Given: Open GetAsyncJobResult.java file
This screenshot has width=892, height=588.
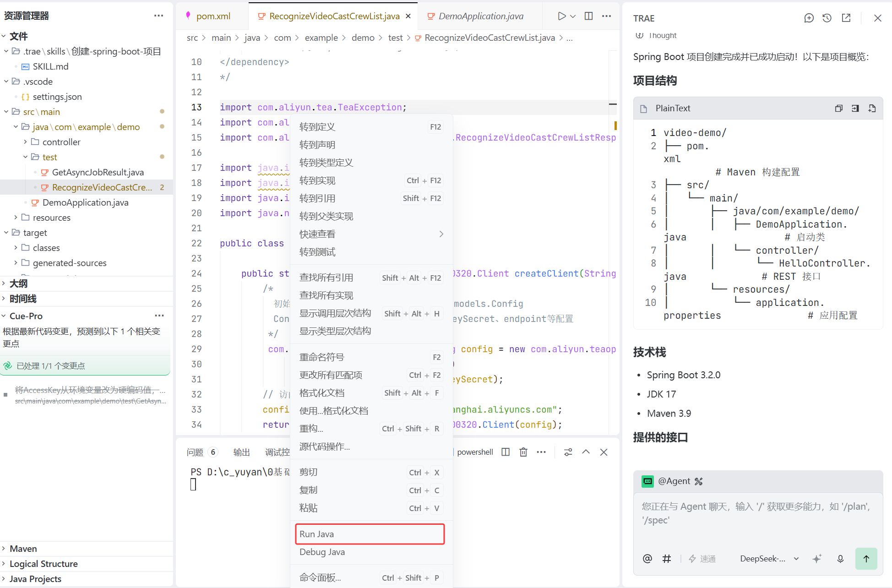Looking at the screenshot, I should pyautogui.click(x=98, y=172).
